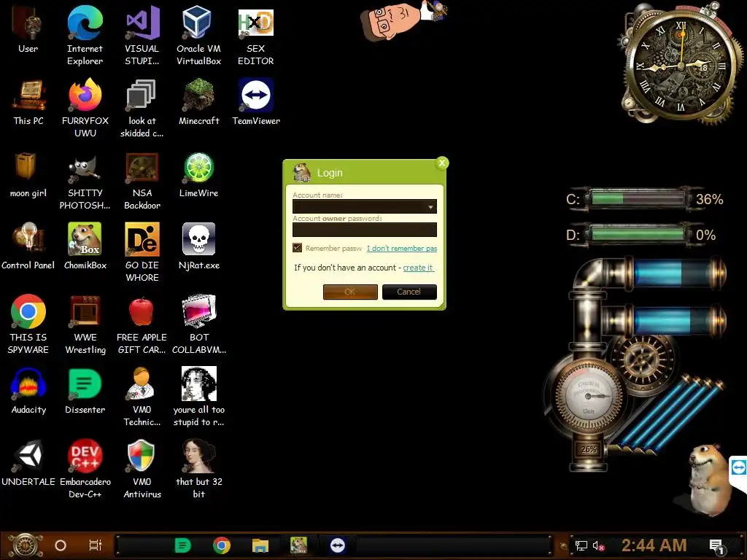
Task: Open the steampunk clock gadget
Action: pyautogui.click(x=681, y=64)
